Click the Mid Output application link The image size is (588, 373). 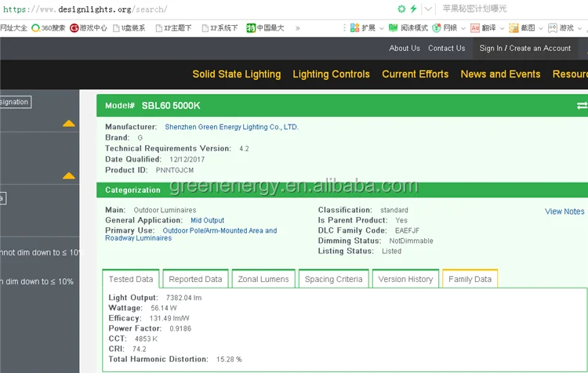click(208, 220)
